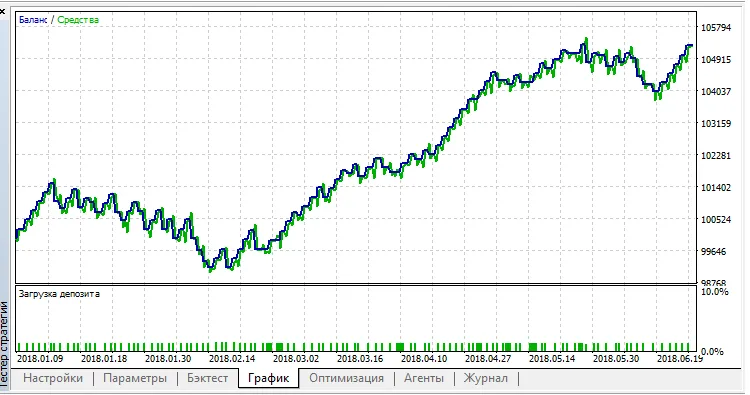The height and width of the screenshot is (395, 750).
Task: Click the 103159 price axis value
Action: pos(716,123)
